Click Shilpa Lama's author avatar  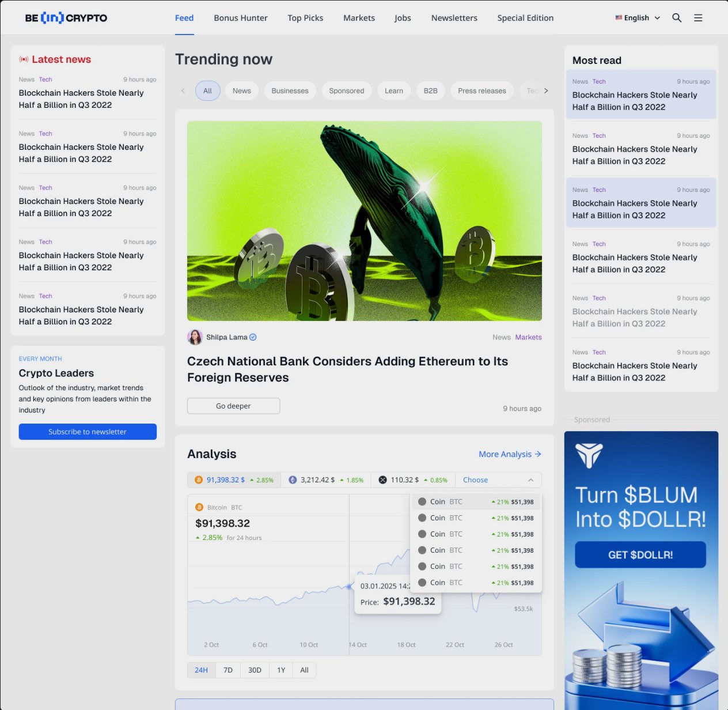[x=195, y=337]
